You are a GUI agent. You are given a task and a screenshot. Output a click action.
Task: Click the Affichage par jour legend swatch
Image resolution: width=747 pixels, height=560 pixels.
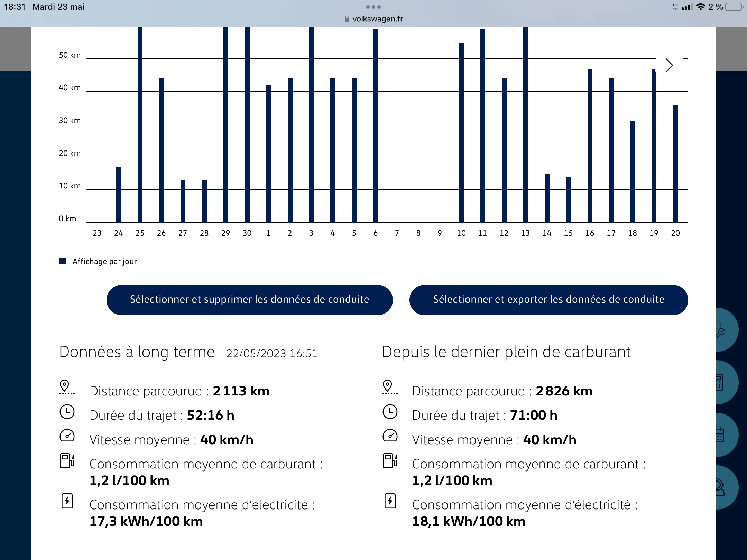[x=62, y=261]
